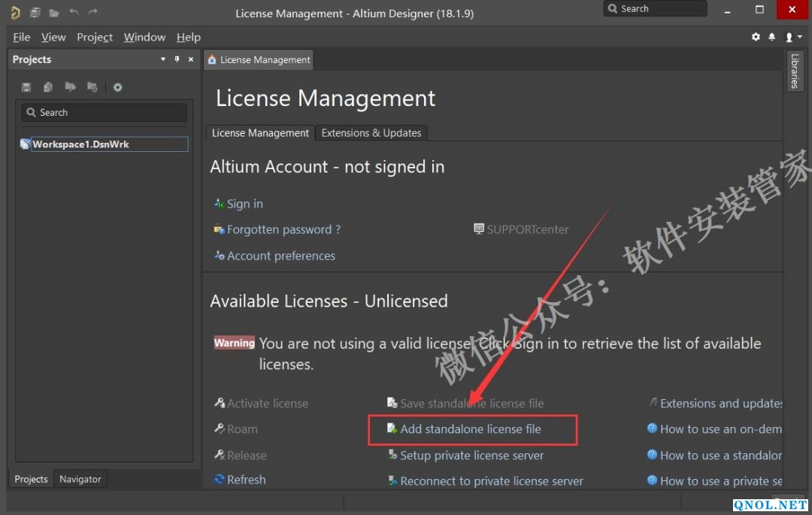Screen dimensions: 812x515
Task: Select Workspace1.DsnWrk in the project tree
Action: [80, 144]
